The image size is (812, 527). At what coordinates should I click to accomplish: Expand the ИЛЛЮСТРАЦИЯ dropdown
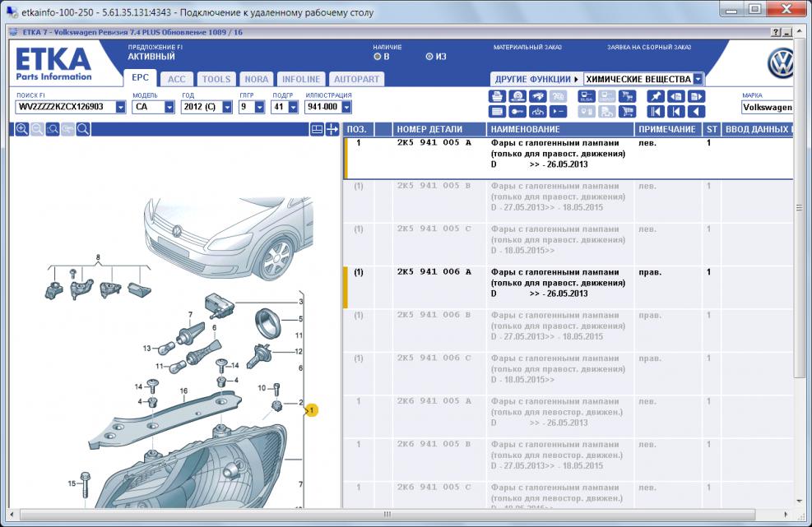tap(346, 107)
